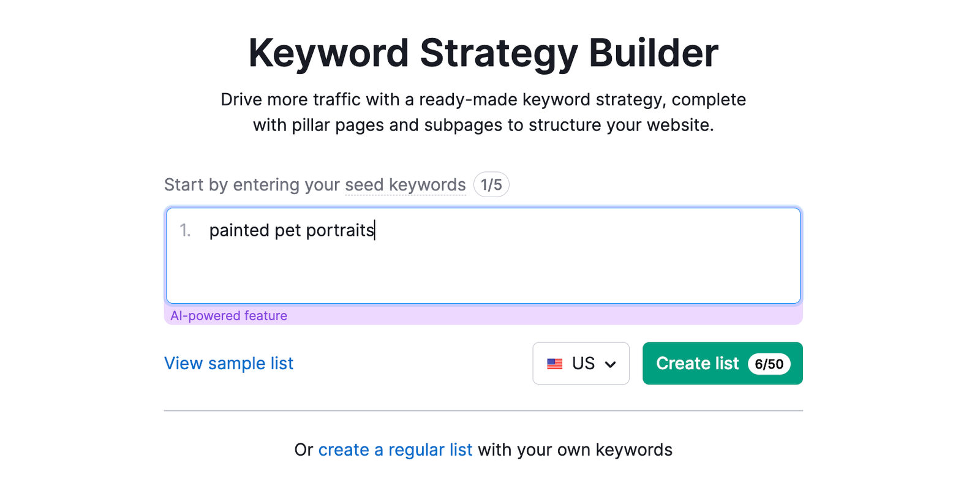The image size is (980, 496).
Task: Click the 6/50 counter badge on Create list
Action: pos(769,364)
